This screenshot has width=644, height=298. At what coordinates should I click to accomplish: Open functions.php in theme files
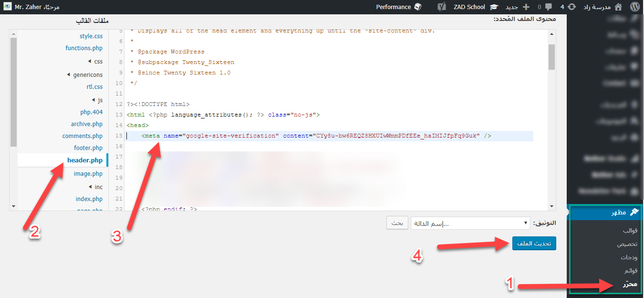[84, 48]
